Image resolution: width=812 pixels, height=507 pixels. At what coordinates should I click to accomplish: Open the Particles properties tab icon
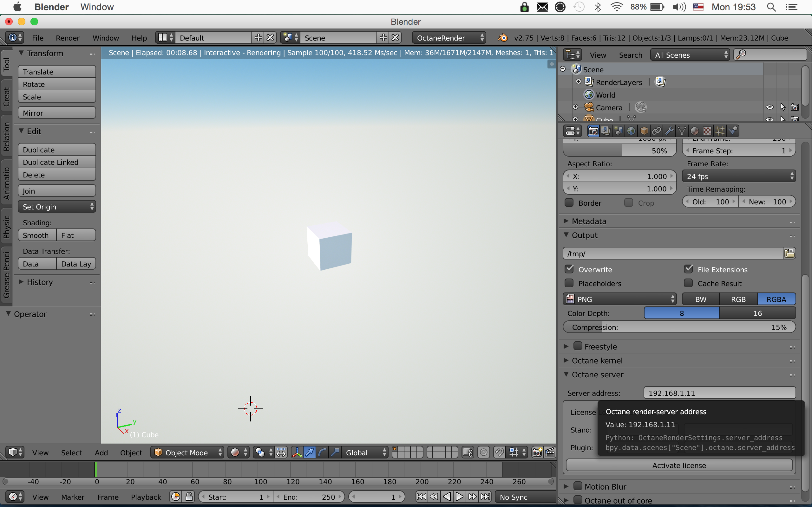click(720, 131)
